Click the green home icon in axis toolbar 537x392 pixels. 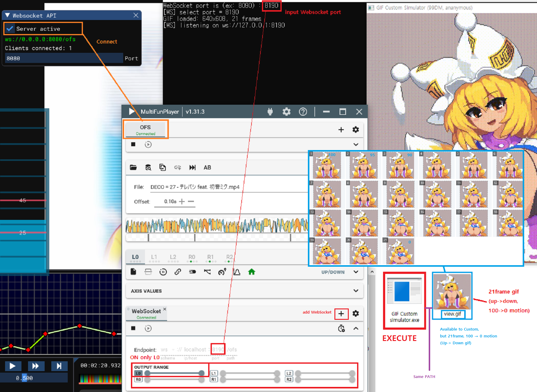[x=251, y=272]
